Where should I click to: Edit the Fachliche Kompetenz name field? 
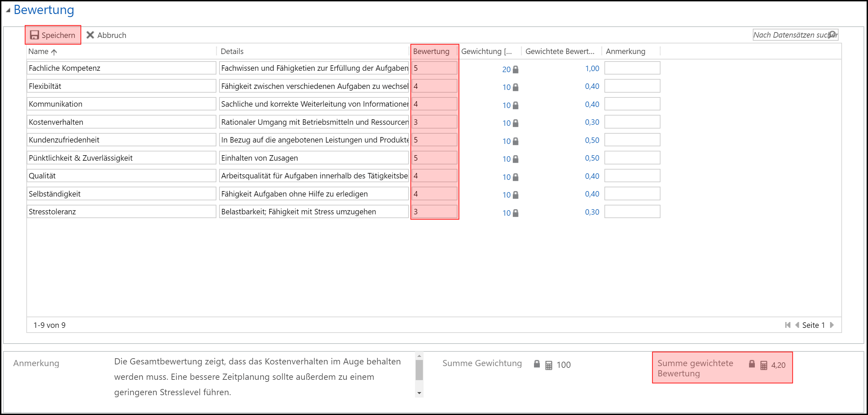coord(121,68)
